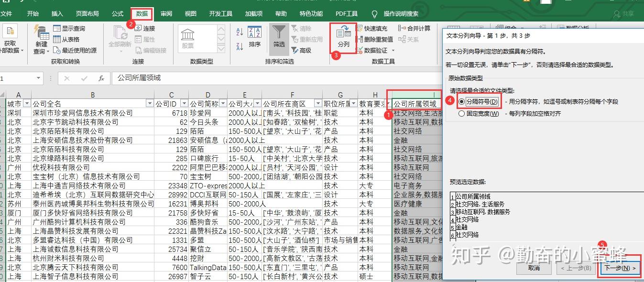Click 连接 connections item

tap(145, 29)
